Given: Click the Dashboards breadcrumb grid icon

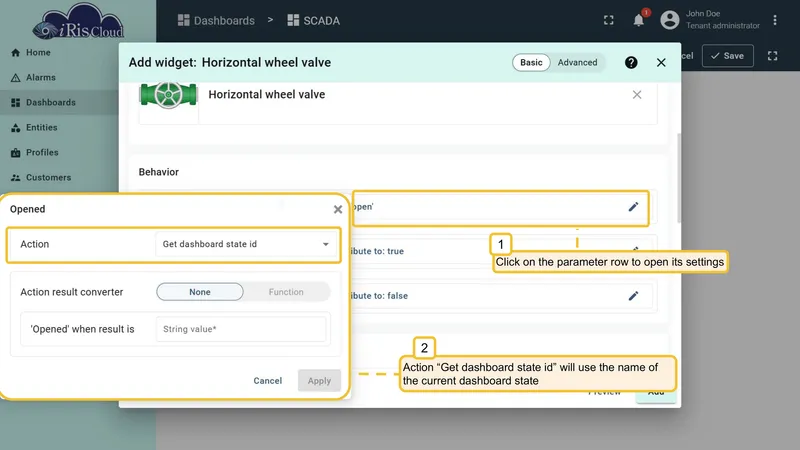Looking at the screenshot, I should [183, 20].
